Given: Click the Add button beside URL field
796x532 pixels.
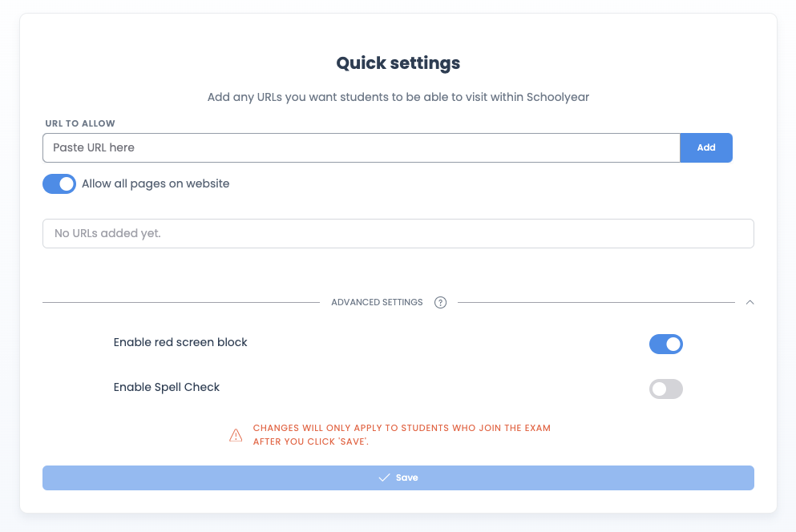Looking at the screenshot, I should [706, 147].
